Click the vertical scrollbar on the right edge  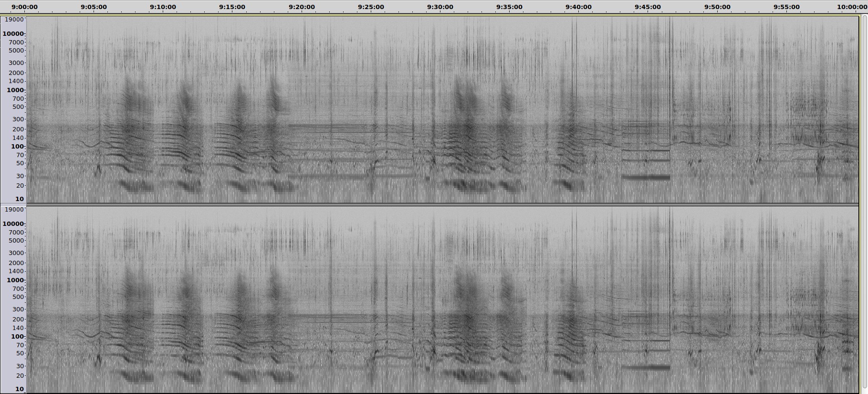[864, 201]
